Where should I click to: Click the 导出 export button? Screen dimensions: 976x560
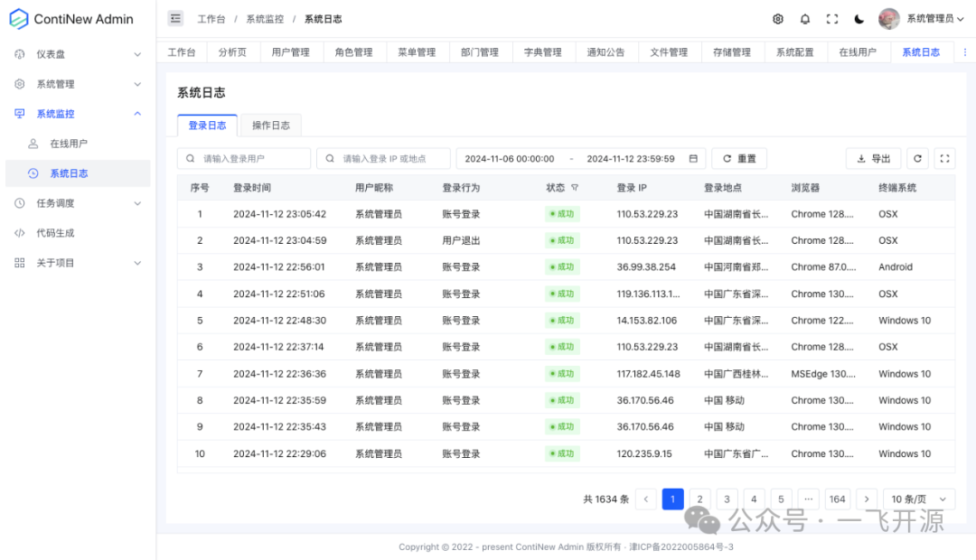coord(873,158)
